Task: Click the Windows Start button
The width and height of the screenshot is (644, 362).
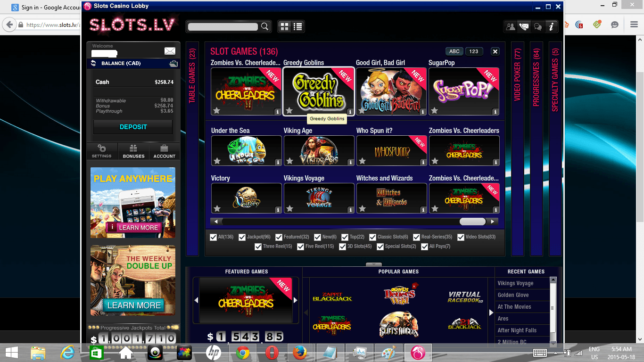Action: click(11, 353)
